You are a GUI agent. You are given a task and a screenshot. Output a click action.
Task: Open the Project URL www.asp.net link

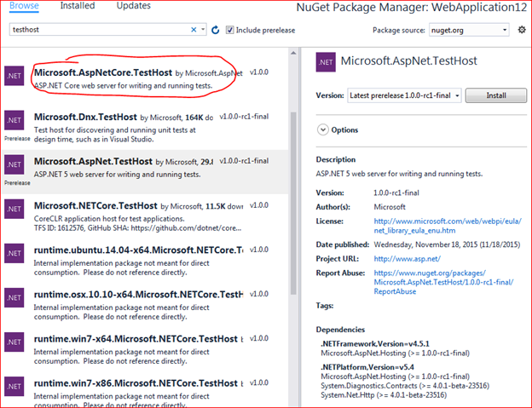pos(408,259)
